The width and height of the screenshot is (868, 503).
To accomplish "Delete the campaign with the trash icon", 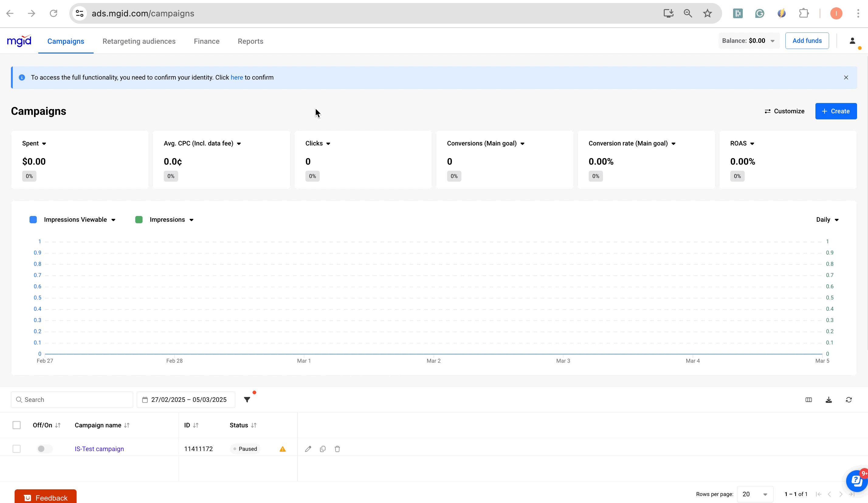I will tap(337, 449).
